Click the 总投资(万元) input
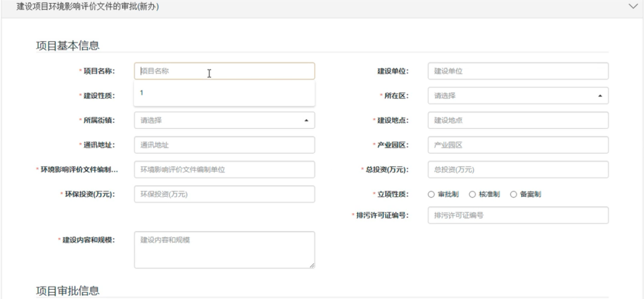The height and width of the screenshot is (299, 644). pos(518,169)
